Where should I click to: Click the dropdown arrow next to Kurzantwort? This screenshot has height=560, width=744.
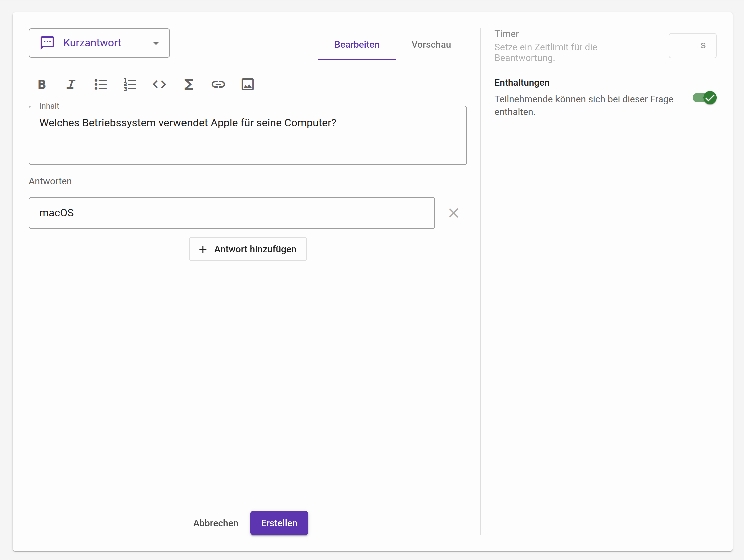point(156,43)
